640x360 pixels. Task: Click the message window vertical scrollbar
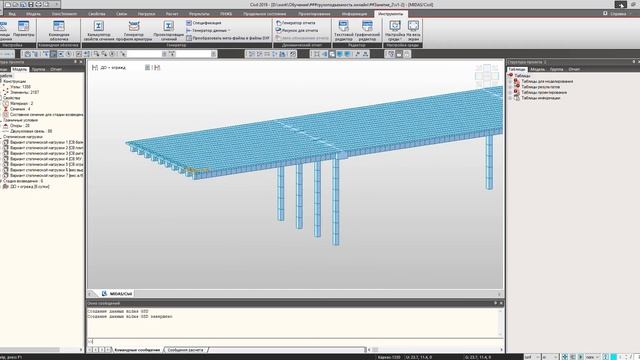[500, 322]
